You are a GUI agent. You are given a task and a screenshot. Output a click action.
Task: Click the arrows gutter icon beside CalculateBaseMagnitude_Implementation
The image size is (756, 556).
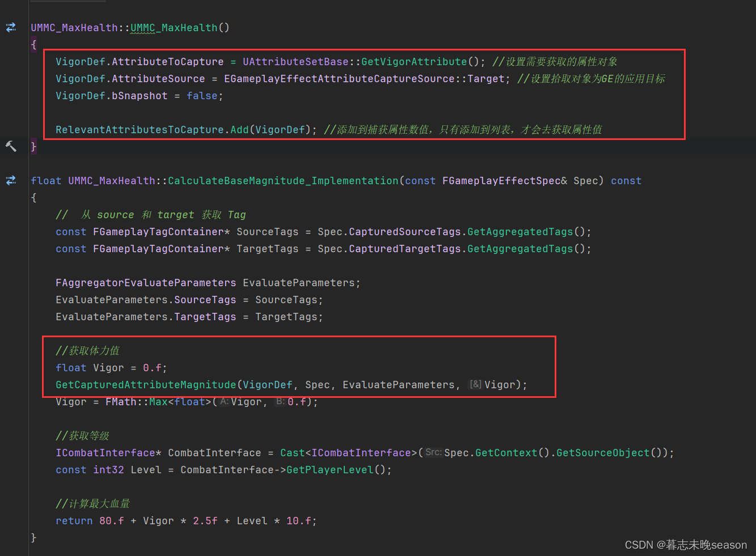coord(10,180)
